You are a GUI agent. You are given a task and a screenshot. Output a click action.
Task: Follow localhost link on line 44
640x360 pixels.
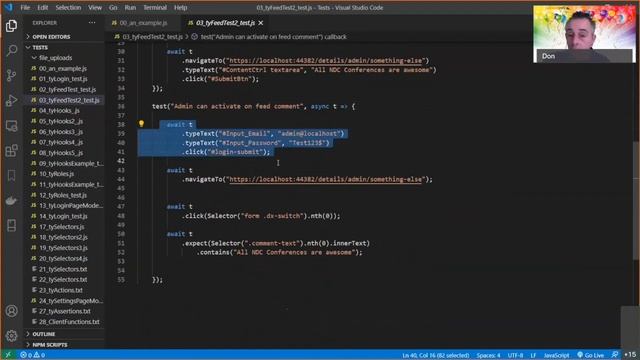325,180
